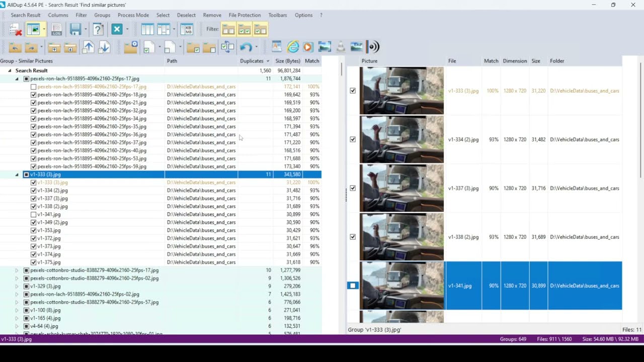The image size is (644, 362).
Task: Expand the pexels-cottonbro-studio 25fps-17.jpg group
Action: point(17,270)
